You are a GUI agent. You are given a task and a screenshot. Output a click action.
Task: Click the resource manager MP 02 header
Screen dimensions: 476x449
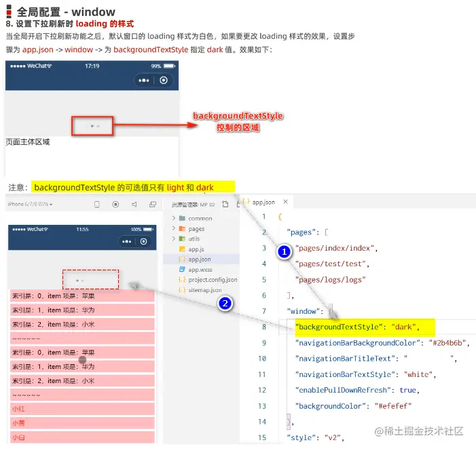click(193, 204)
